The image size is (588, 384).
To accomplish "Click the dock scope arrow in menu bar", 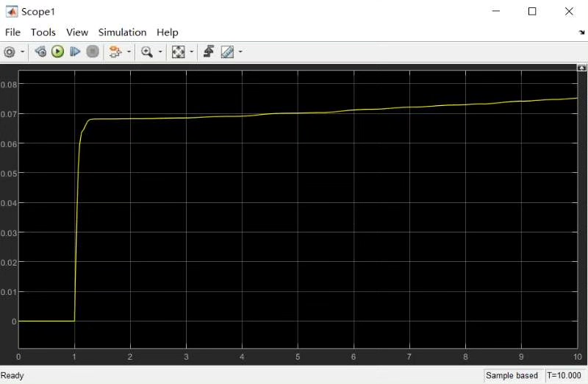I will pos(581,32).
